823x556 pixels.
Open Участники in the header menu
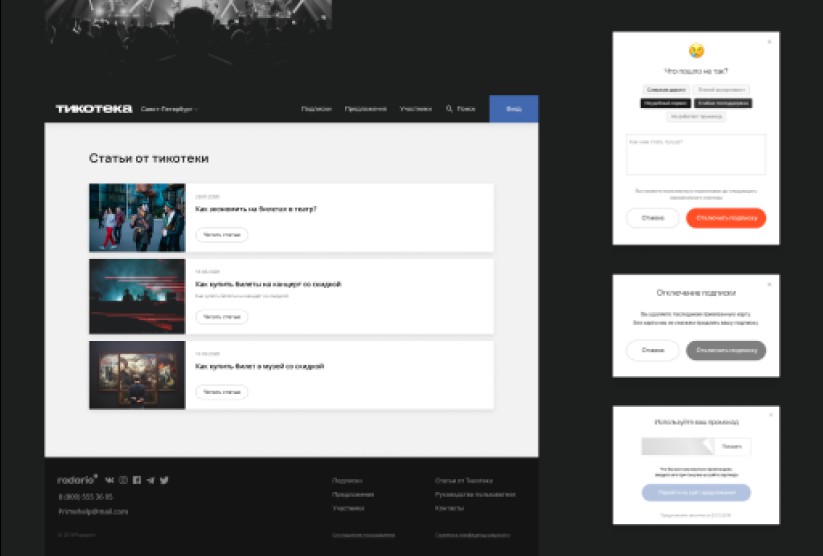(x=416, y=109)
